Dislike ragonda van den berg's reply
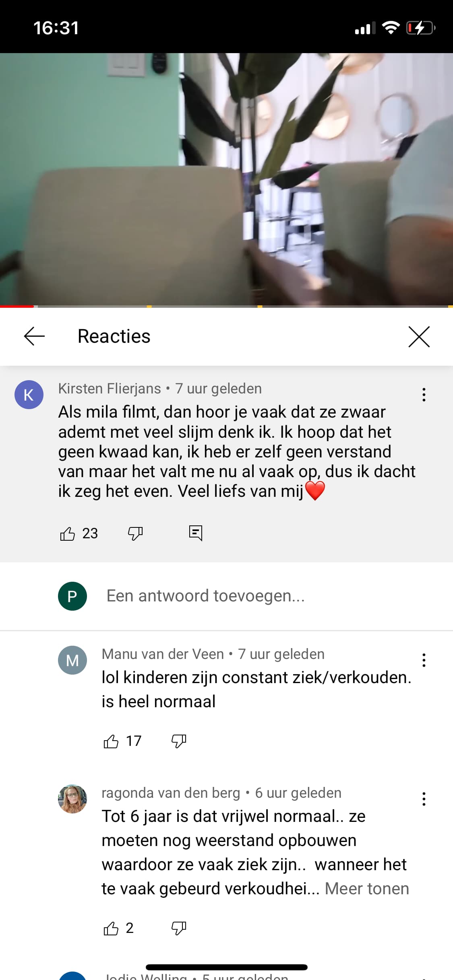Viewport: 453px width, 980px height. point(179,928)
